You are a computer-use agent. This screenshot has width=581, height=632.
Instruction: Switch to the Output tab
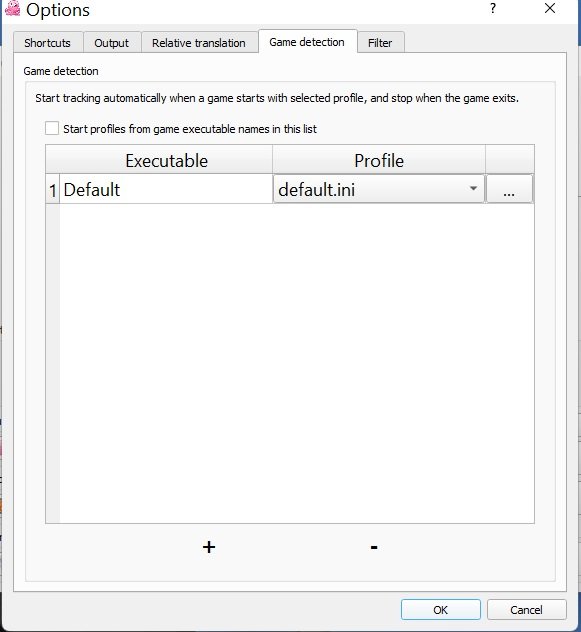click(x=112, y=43)
